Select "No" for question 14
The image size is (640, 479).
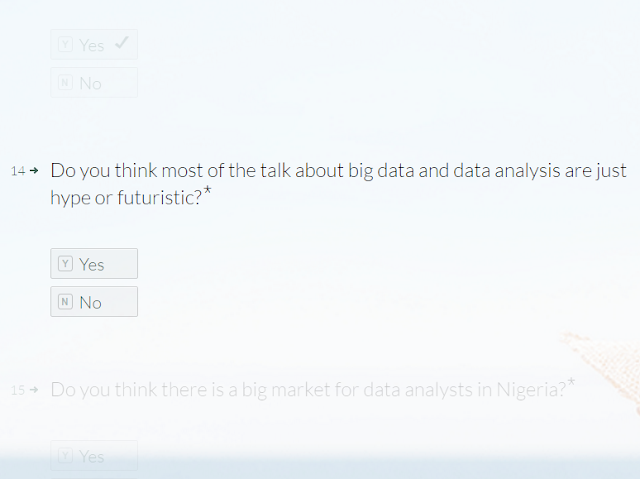coord(93,302)
